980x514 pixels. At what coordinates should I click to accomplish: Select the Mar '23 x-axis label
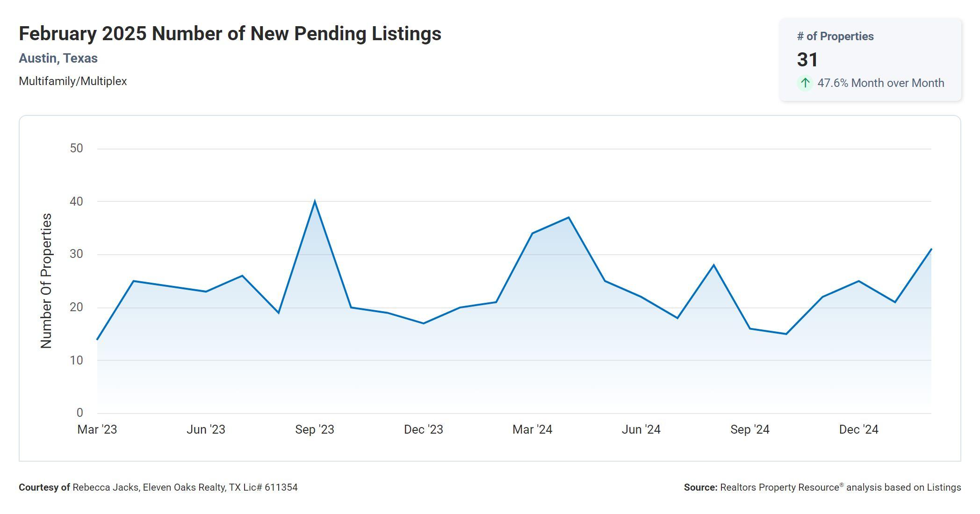click(x=97, y=429)
